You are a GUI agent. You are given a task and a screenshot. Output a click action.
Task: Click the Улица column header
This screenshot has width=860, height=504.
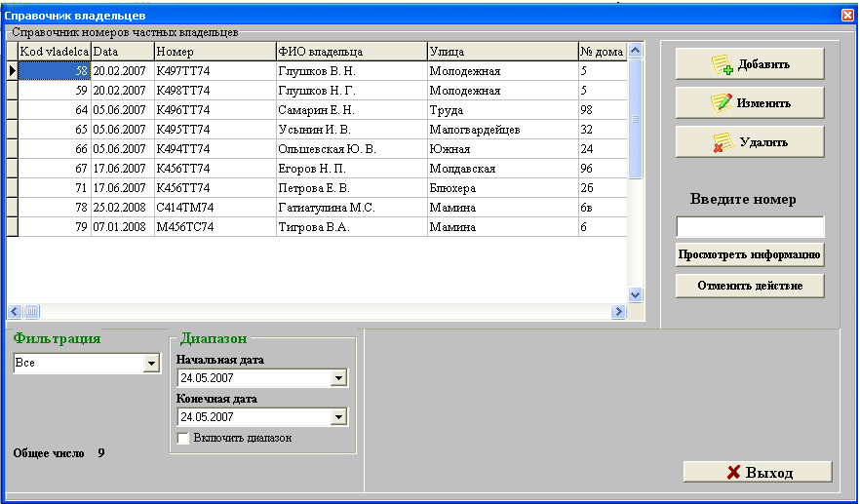point(503,52)
